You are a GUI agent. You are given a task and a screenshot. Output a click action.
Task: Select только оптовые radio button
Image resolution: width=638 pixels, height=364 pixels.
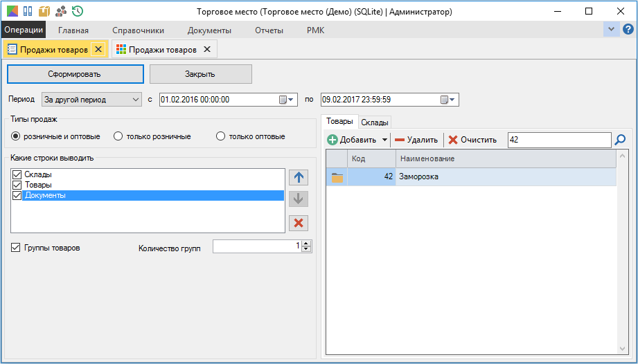220,136
